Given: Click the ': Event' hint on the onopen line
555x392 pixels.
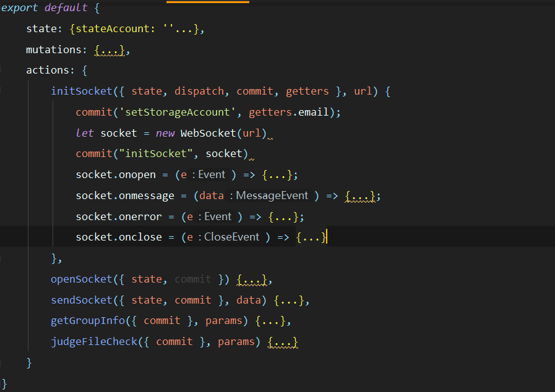Looking at the screenshot, I should pos(209,175).
